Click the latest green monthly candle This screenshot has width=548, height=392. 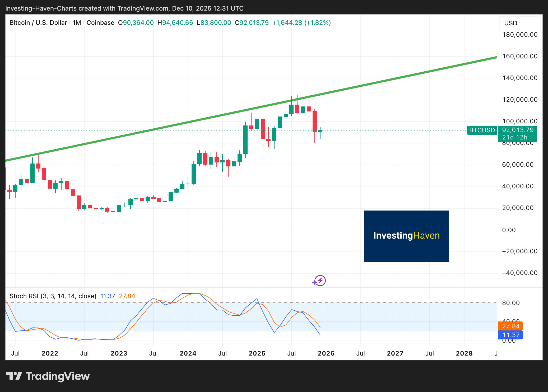tap(320, 131)
